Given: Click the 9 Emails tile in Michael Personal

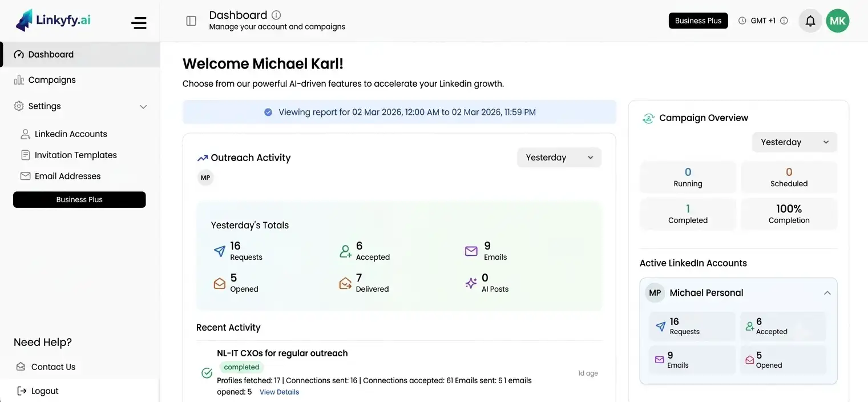Looking at the screenshot, I should coord(692,360).
